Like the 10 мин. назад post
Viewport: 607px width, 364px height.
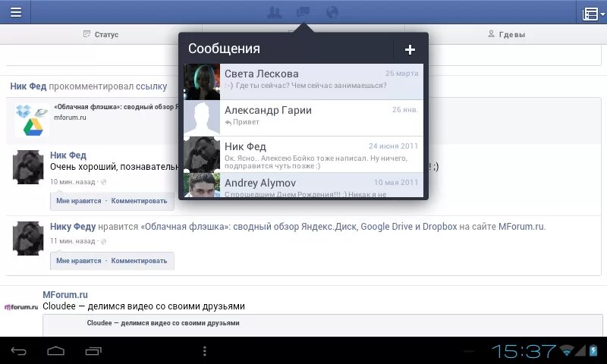(79, 201)
